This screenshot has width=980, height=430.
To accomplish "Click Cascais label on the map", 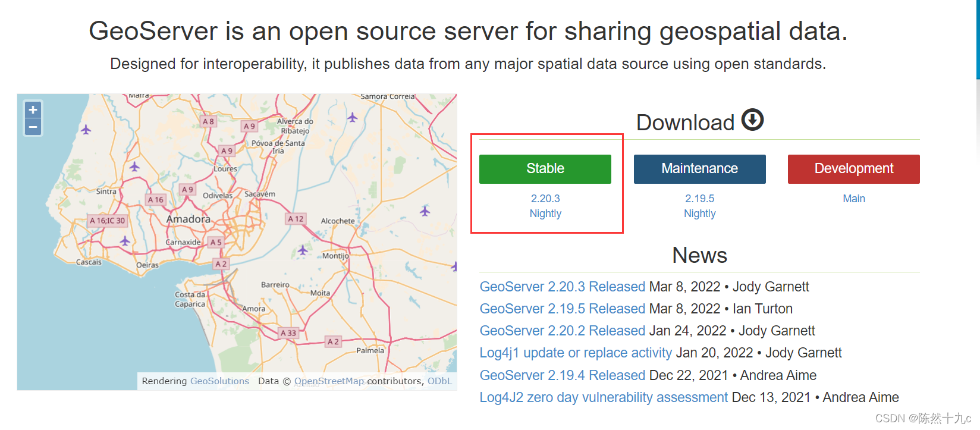I will (x=89, y=262).
